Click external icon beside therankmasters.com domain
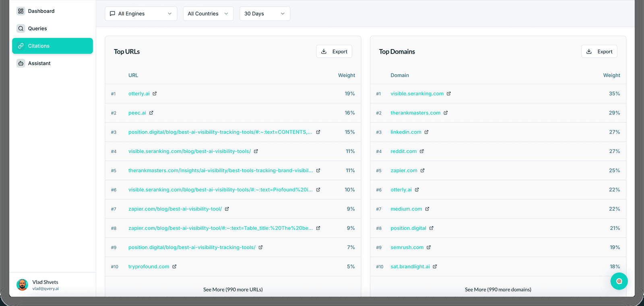 tap(446, 113)
